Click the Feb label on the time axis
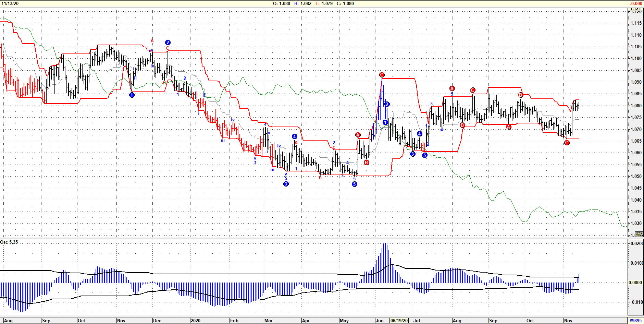 234,321
